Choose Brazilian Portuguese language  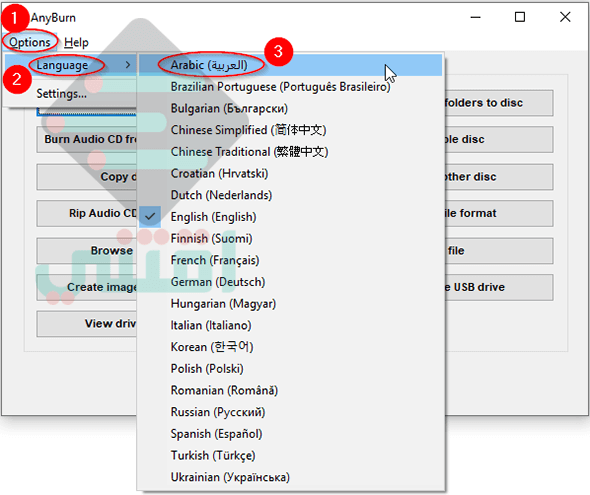[290, 87]
